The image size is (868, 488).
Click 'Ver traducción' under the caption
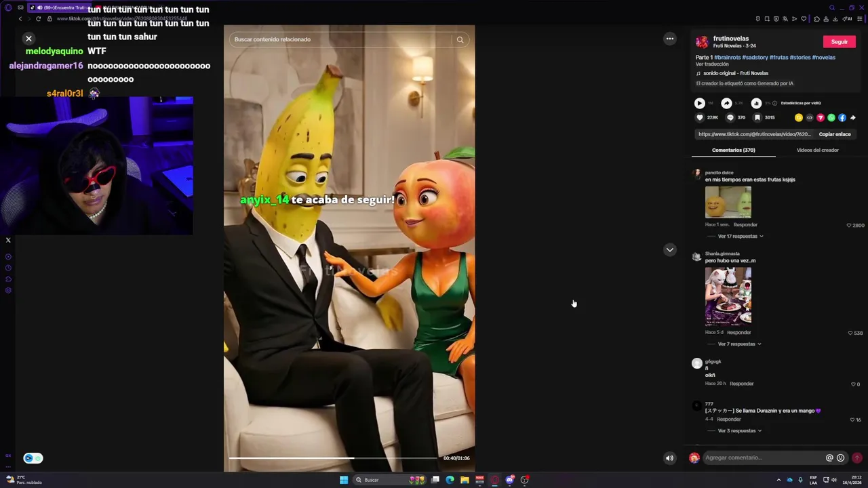click(712, 64)
